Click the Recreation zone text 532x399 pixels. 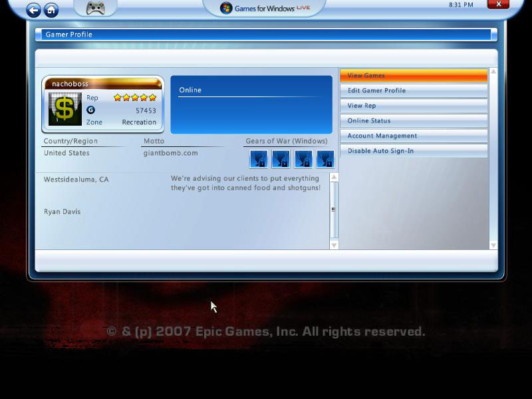[x=139, y=122]
